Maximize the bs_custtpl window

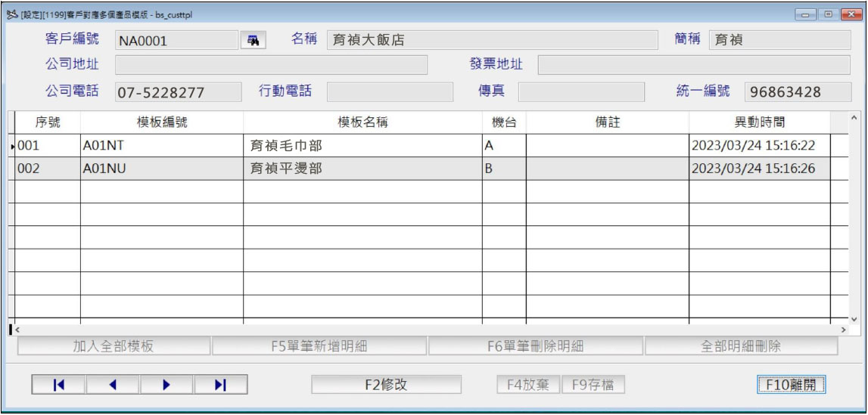pos(828,15)
